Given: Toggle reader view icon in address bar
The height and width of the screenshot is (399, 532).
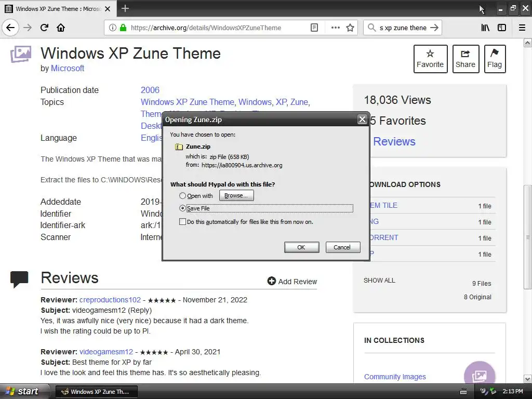Looking at the screenshot, I should point(314,28).
